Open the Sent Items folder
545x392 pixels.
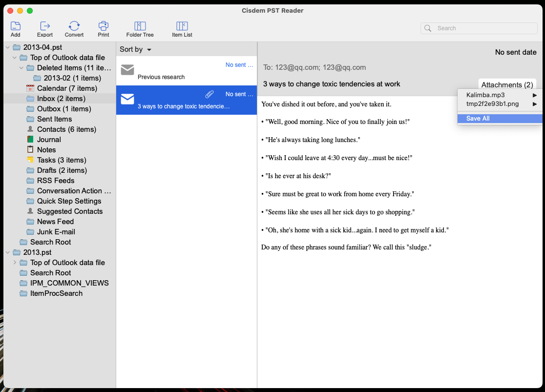pos(55,119)
